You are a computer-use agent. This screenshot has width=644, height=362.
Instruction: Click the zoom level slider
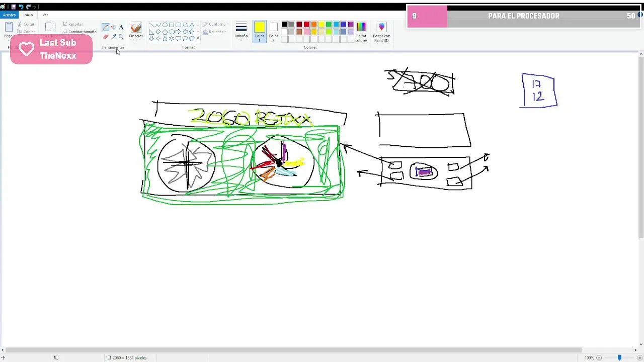coord(619,357)
